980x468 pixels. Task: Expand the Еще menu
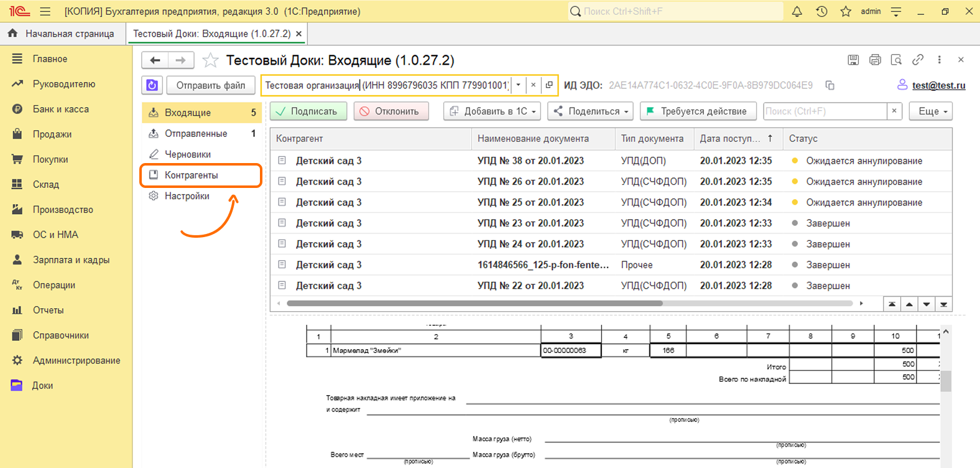coord(931,111)
